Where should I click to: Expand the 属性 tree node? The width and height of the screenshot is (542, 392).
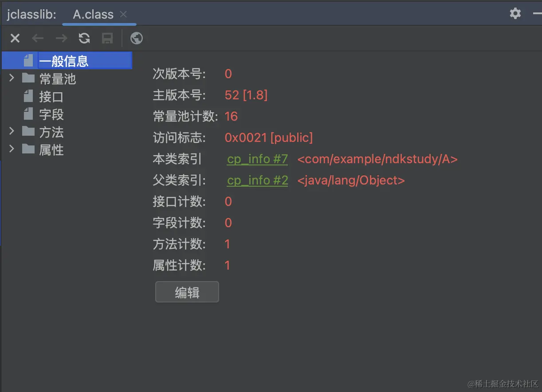(11, 149)
